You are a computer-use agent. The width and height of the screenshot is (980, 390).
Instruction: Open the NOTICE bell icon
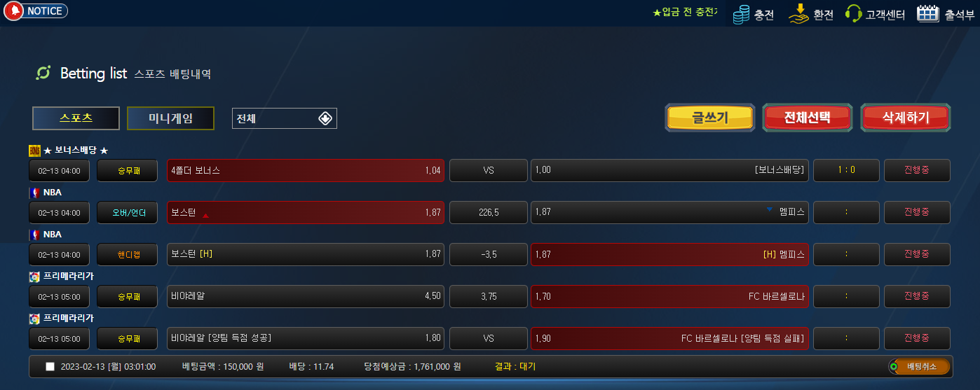[13, 11]
